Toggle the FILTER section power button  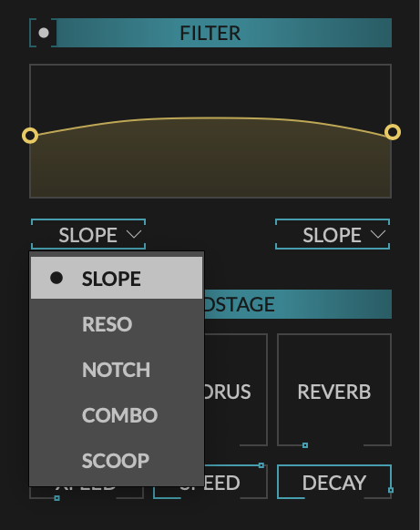(x=44, y=33)
